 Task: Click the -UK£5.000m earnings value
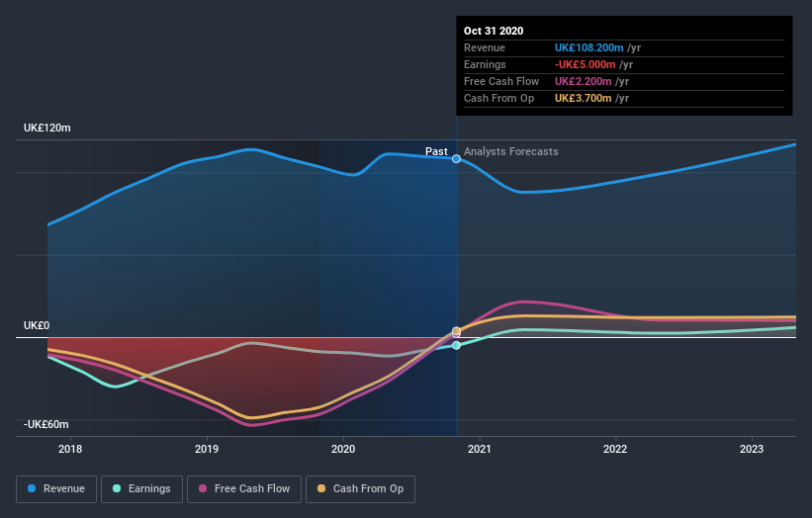tap(586, 64)
